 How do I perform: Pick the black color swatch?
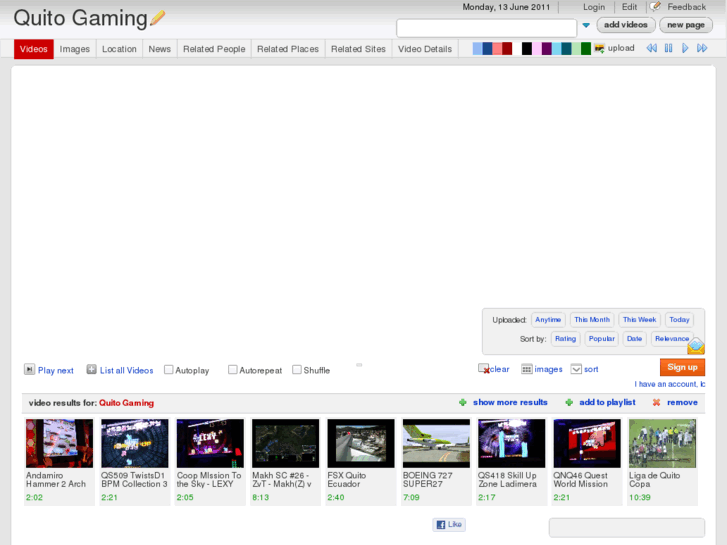point(527,48)
